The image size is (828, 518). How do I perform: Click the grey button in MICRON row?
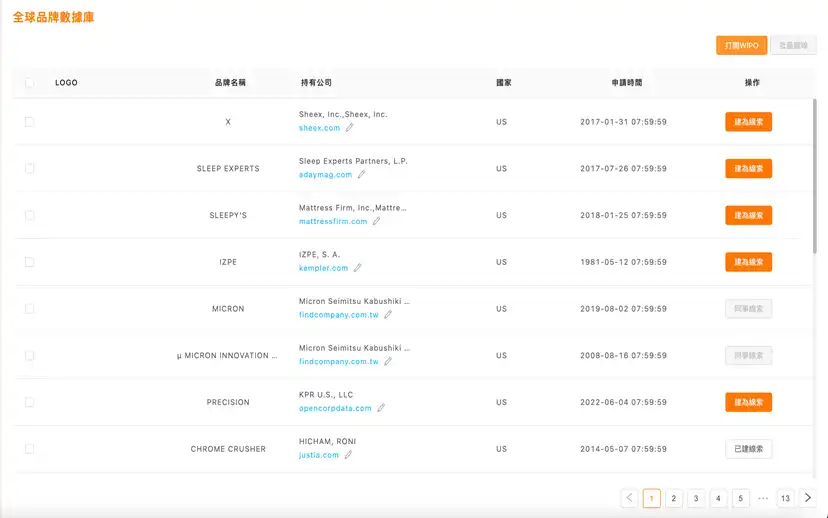pos(748,309)
